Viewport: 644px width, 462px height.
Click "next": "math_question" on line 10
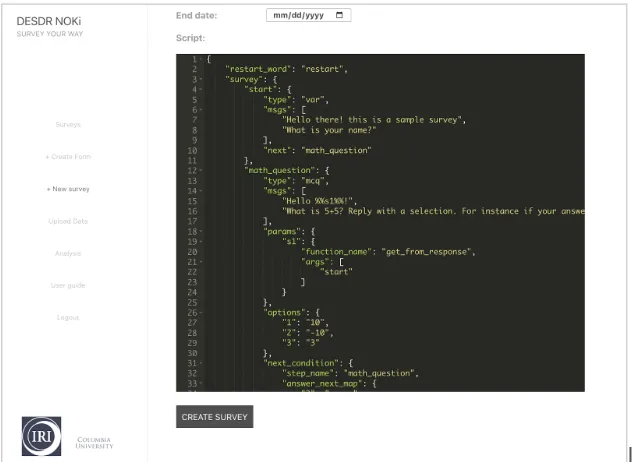point(317,150)
